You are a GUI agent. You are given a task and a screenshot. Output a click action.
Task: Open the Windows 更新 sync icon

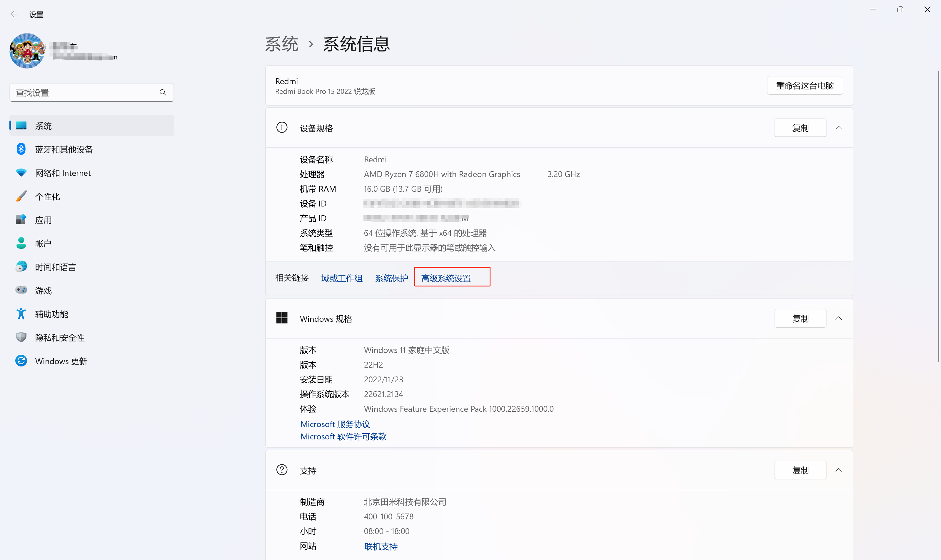click(x=21, y=361)
